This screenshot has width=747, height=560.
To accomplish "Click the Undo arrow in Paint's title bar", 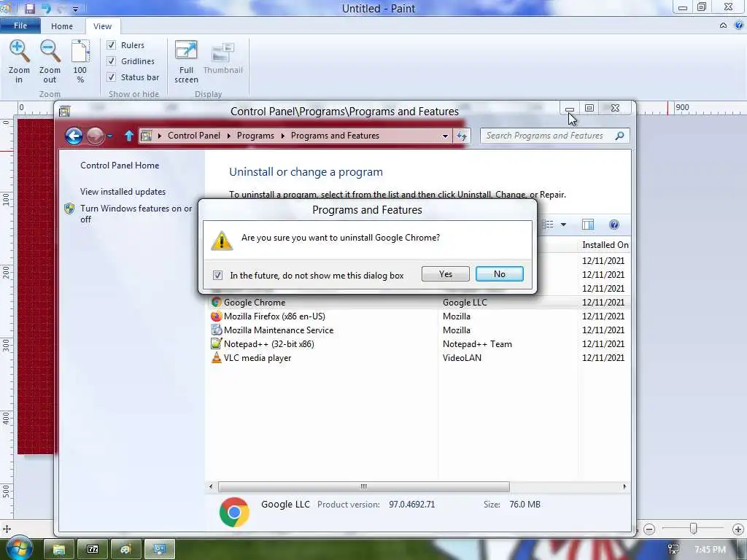I will click(x=46, y=8).
